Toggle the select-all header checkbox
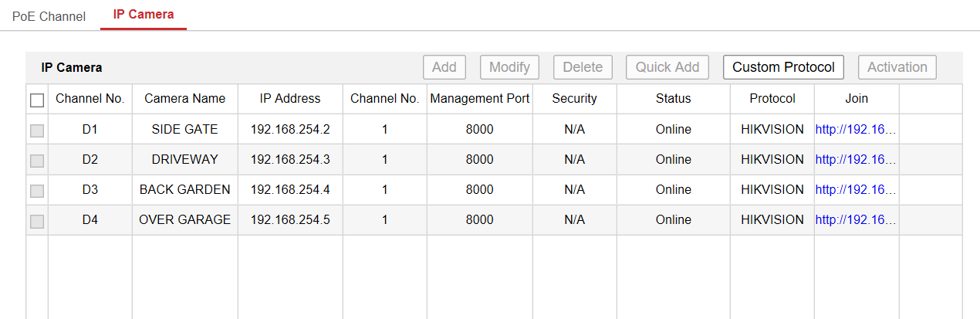The image size is (980, 319). coord(37,100)
